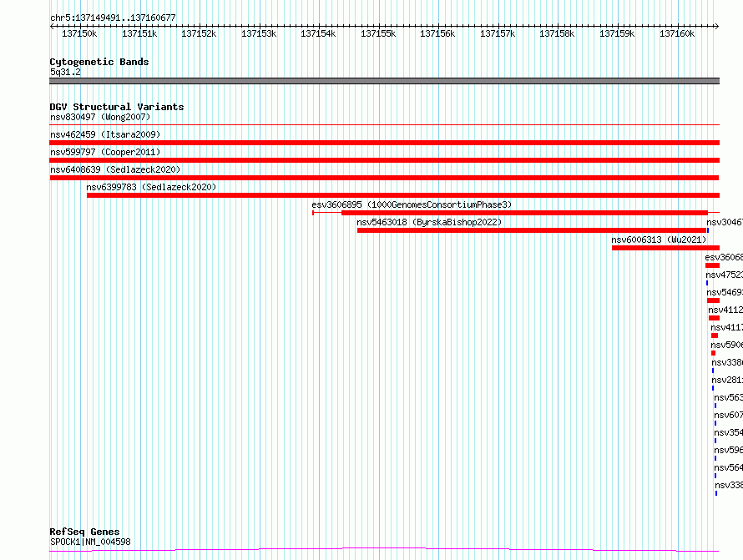Click the 137152k ruler tick label
The width and height of the screenshot is (743, 560).
click(x=199, y=33)
